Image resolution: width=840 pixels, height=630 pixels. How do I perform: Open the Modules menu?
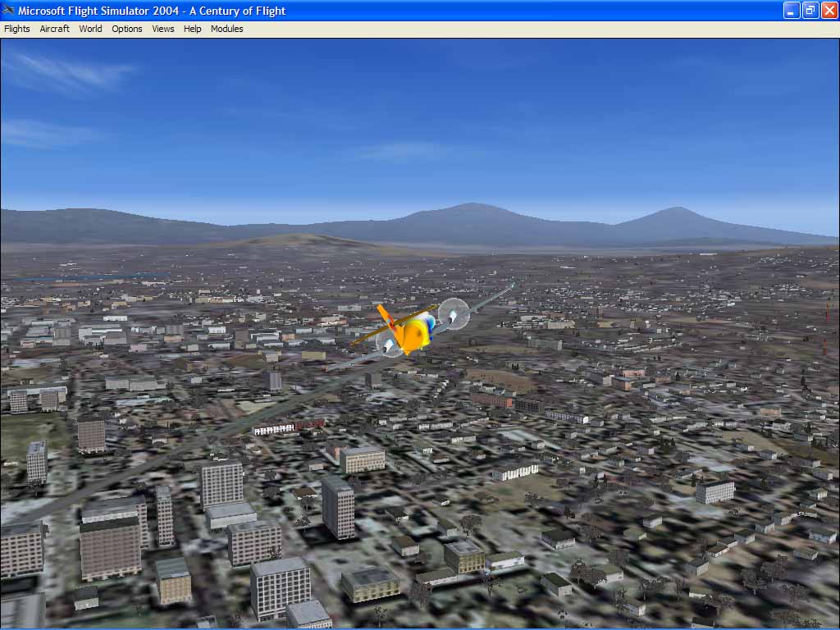point(226,29)
